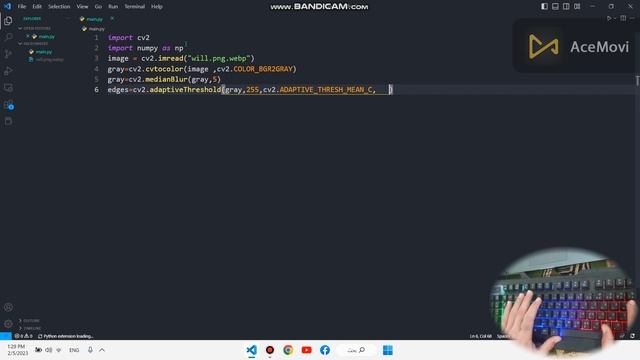Click the taskbar search box
The image size is (640, 360).
click(x=356, y=350)
